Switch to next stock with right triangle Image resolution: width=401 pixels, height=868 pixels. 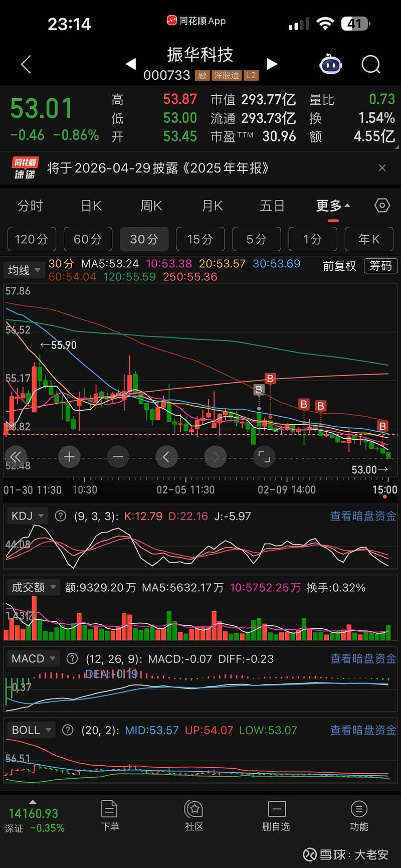(272, 64)
